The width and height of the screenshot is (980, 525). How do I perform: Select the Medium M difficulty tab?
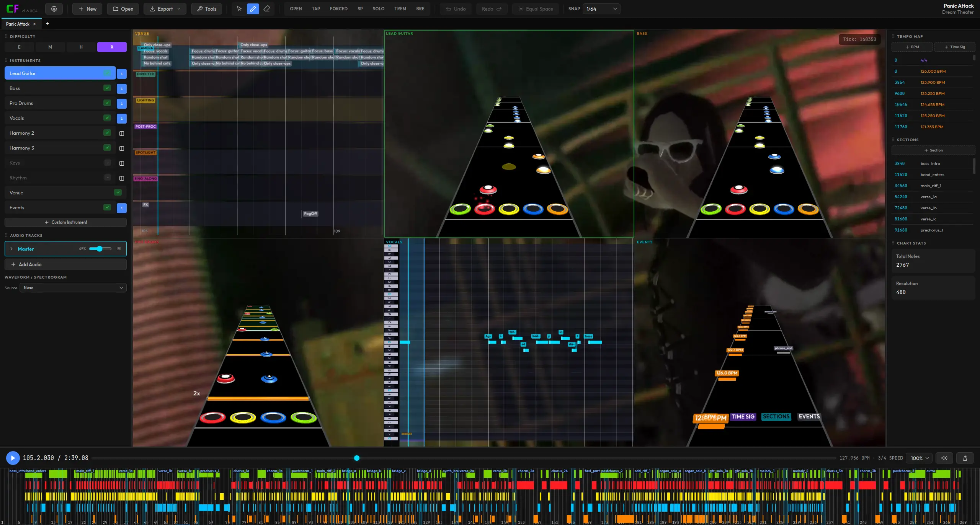[x=50, y=47]
